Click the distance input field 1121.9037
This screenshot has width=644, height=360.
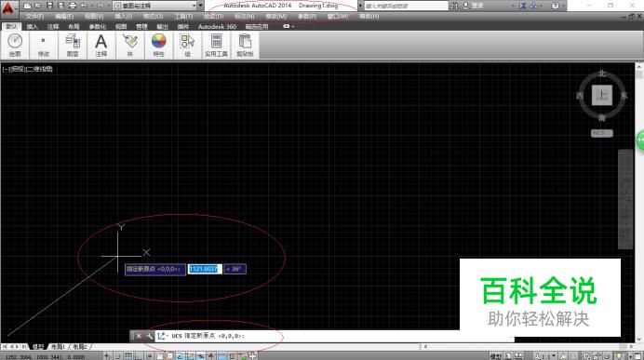tap(205, 269)
